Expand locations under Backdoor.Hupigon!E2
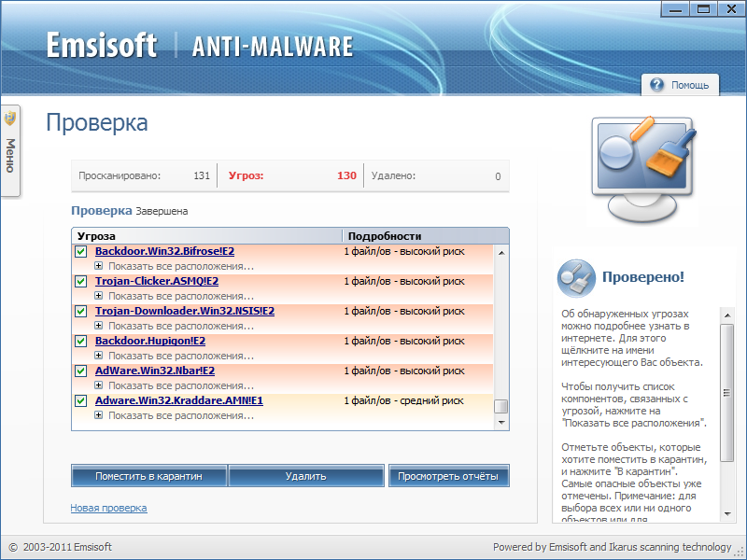The image size is (747, 560). (98, 356)
